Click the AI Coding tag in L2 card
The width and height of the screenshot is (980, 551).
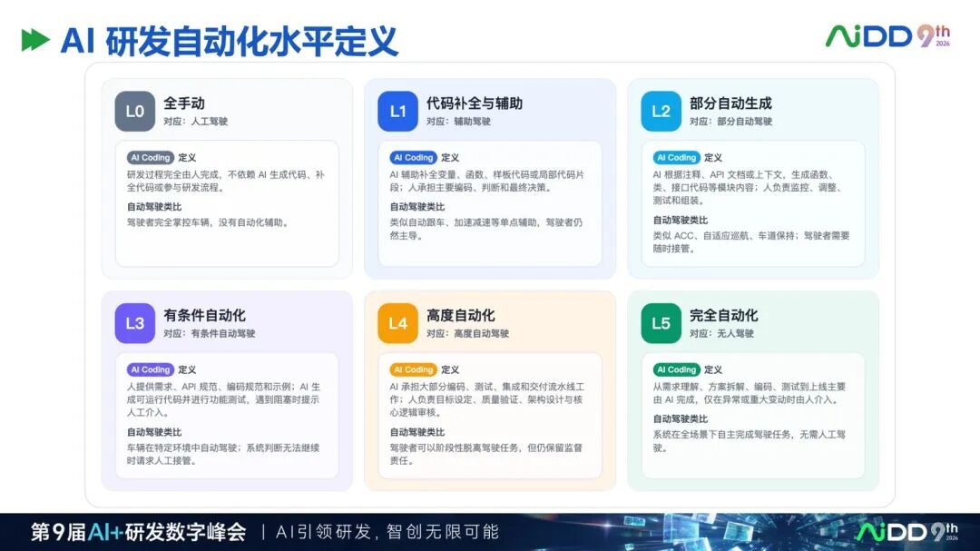click(676, 158)
